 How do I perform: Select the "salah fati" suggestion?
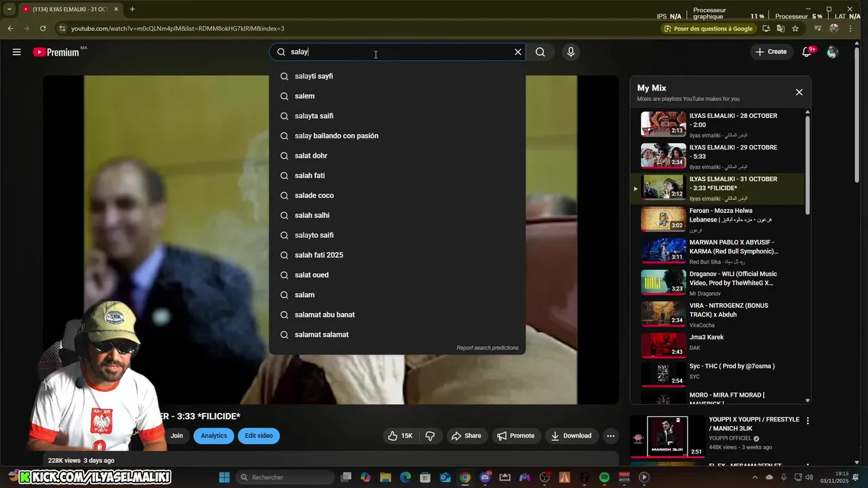[x=397, y=176]
